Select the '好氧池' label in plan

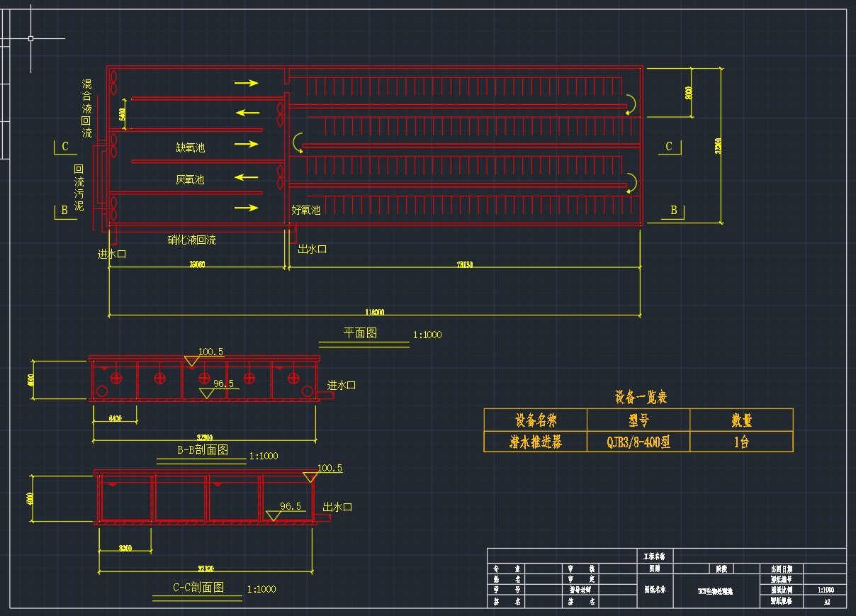click(306, 210)
